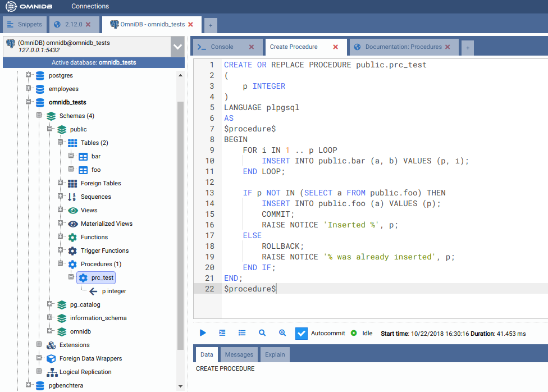Expand the Functions tree node

pyautogui.click(x=61, y=237)
